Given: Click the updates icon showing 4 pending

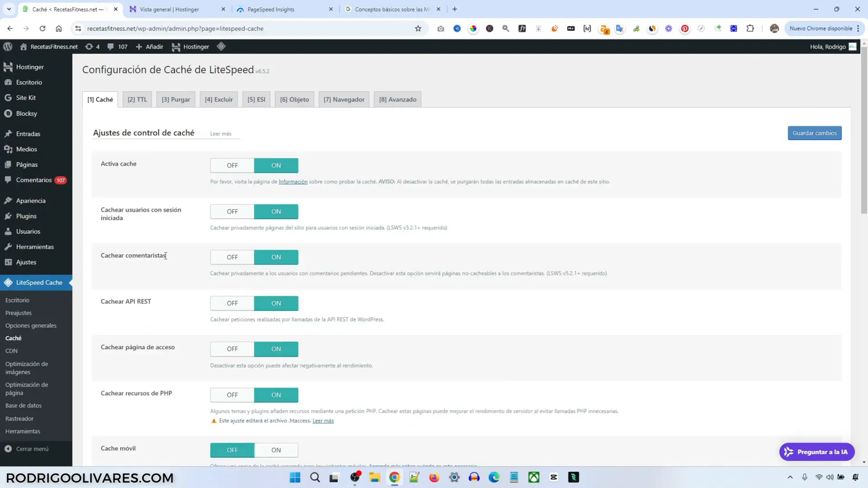Looking at the screenshot, I should coord(92,47).
